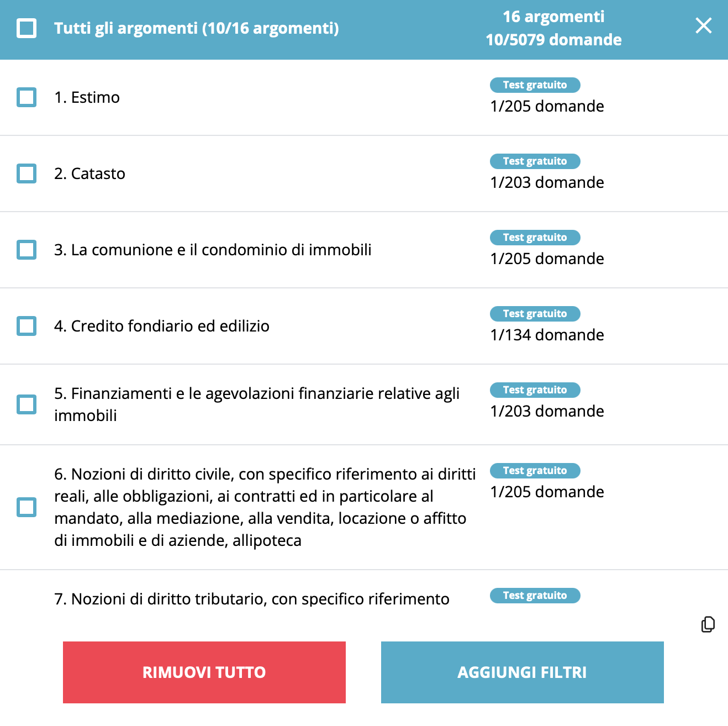Click the Estimo 'Test gratuito' badge
Viewport: 728px width, 726px height.
pos(535,85)
